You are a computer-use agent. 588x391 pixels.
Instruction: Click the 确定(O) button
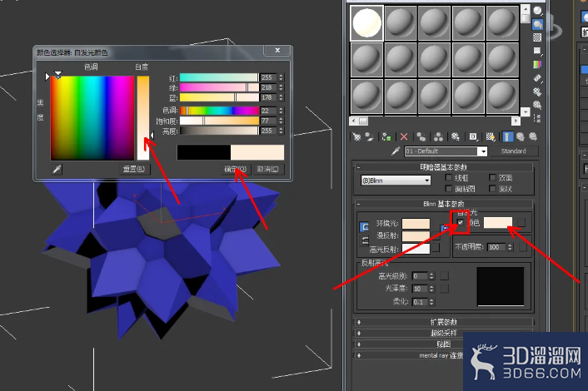coord(235,169)
